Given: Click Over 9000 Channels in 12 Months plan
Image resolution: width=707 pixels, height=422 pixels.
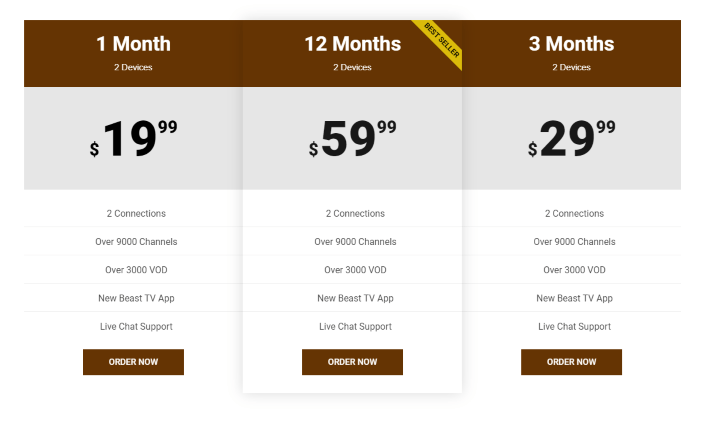Looking at the screenshot, I should [x=355, y=242].
